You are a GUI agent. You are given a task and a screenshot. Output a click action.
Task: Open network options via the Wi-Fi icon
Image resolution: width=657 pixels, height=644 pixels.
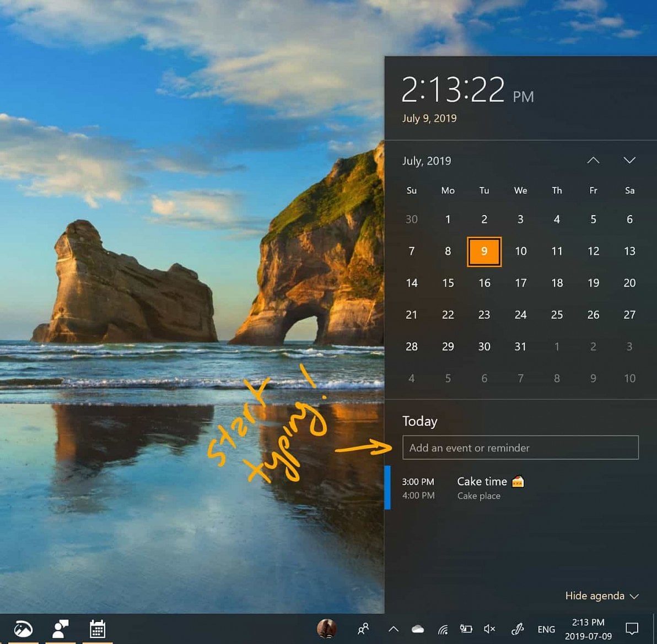443,629
